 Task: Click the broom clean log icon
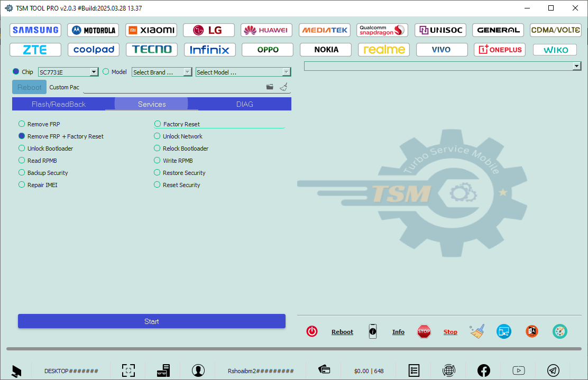click(477, 331)
